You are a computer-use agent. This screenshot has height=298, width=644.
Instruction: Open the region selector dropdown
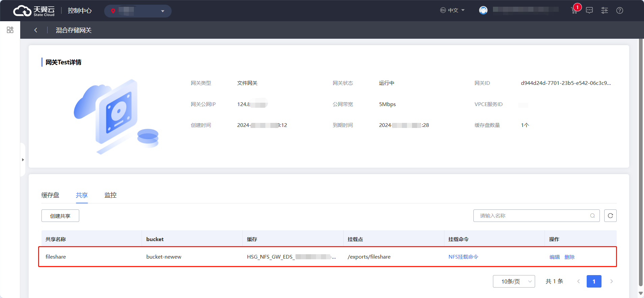(x=138, y=11)
